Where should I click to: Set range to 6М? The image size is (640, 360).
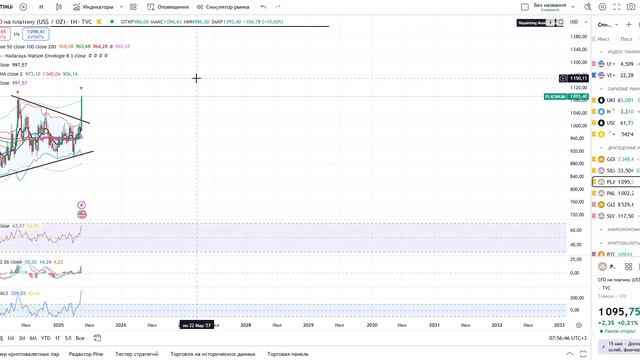(33, 338)
